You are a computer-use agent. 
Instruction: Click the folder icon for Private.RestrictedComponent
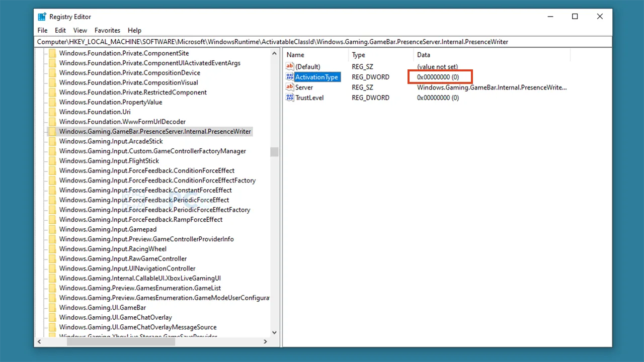[52, 93]
